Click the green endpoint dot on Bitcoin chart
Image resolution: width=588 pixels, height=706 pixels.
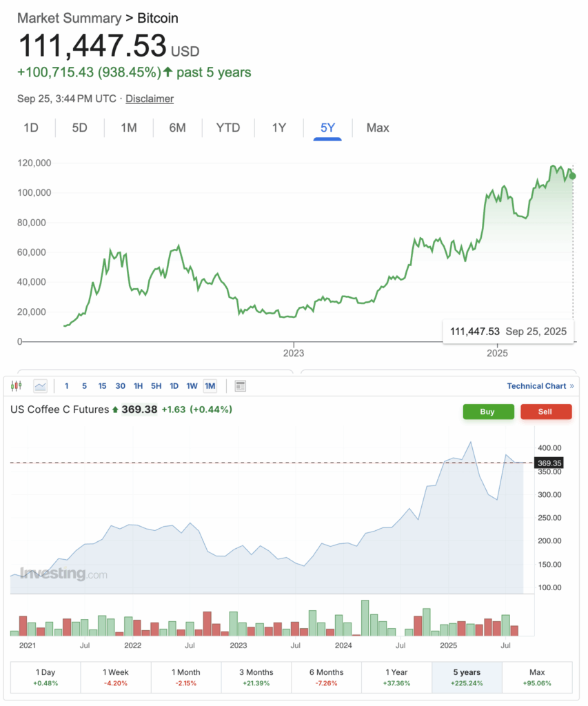point(573,176)
